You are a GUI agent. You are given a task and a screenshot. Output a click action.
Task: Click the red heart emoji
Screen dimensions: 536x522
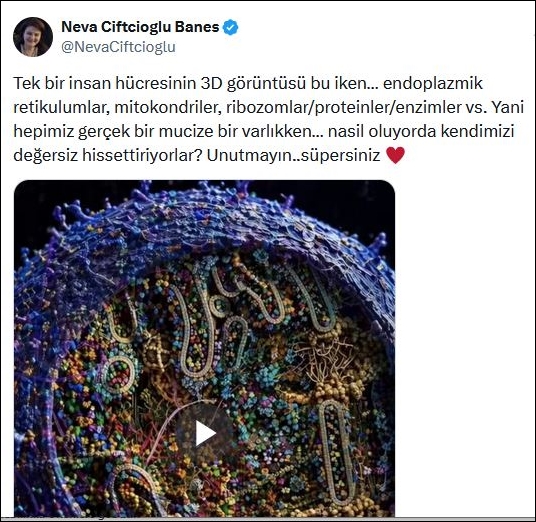pos(395,155)
